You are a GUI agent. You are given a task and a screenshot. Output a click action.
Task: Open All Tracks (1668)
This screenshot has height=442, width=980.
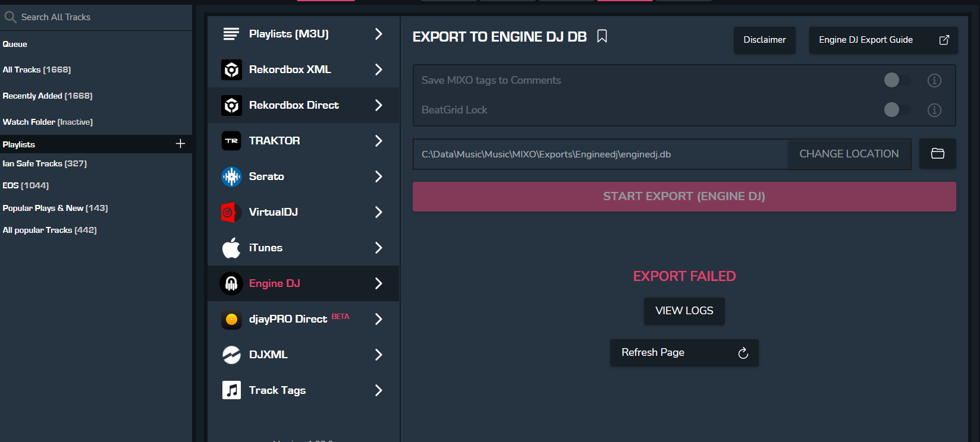point(37,70)
